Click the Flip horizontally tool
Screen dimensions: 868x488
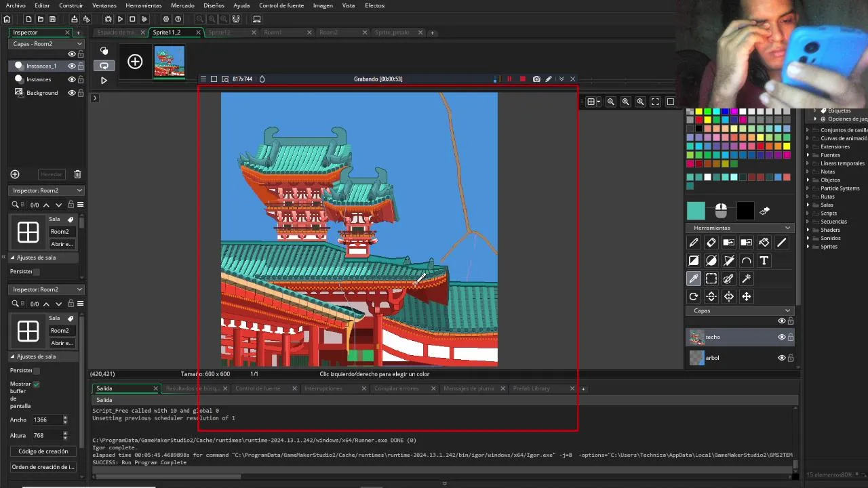click(729, 296)
